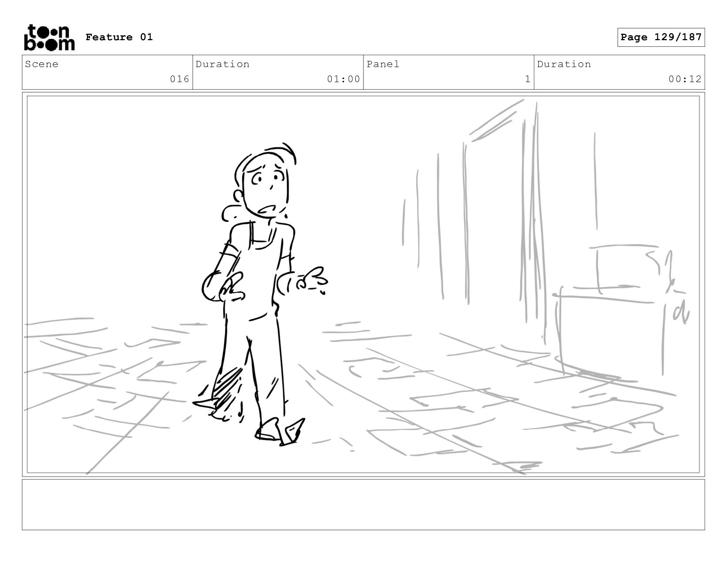728x563 pixels.
Task: Click the 'Panel' header label
Action: click(383, 64)
